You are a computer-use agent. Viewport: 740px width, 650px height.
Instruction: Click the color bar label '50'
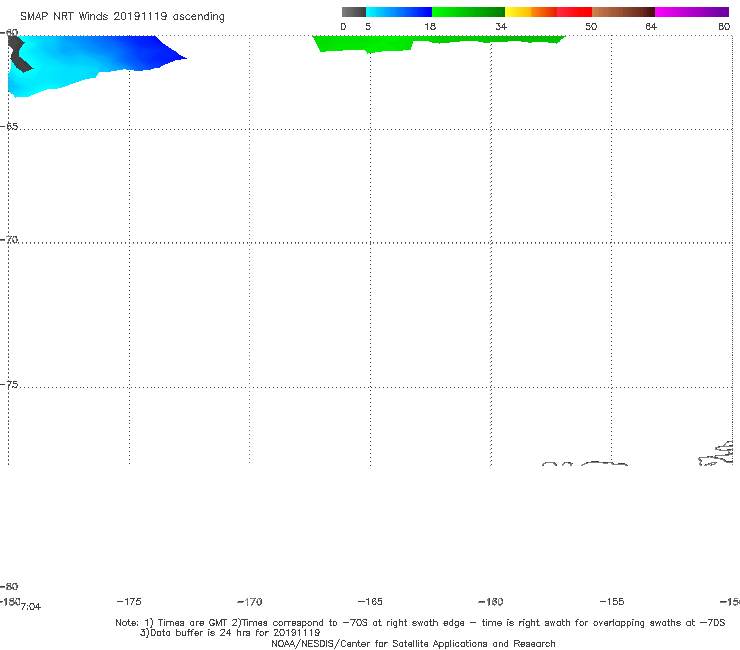pyautogui.click(x=591, y=26)
